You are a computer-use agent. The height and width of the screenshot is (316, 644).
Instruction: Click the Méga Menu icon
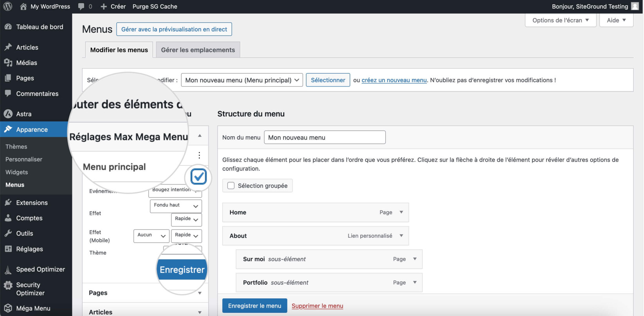tap(8, 308)
